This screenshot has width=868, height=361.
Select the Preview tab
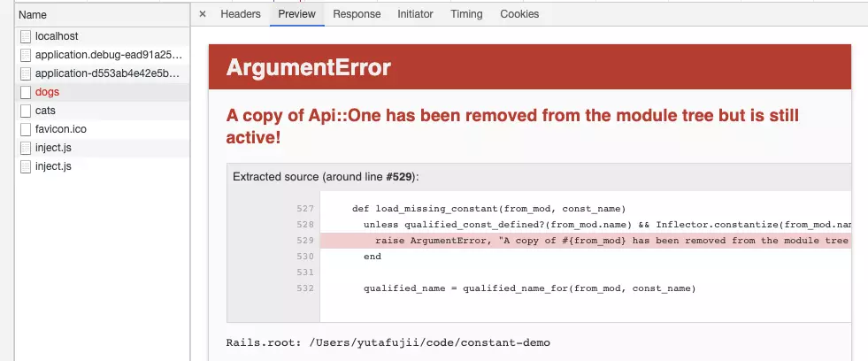tap(296, 14)
